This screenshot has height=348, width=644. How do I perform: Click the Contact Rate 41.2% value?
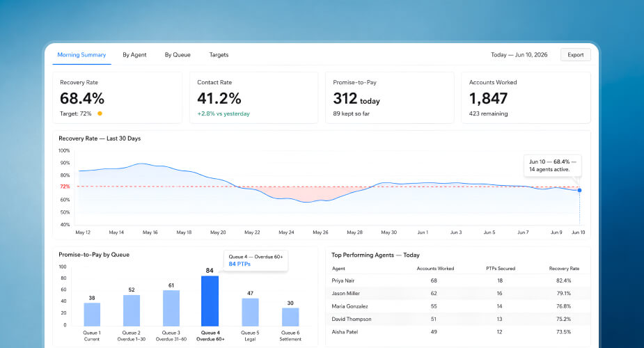tap(219, 99)
